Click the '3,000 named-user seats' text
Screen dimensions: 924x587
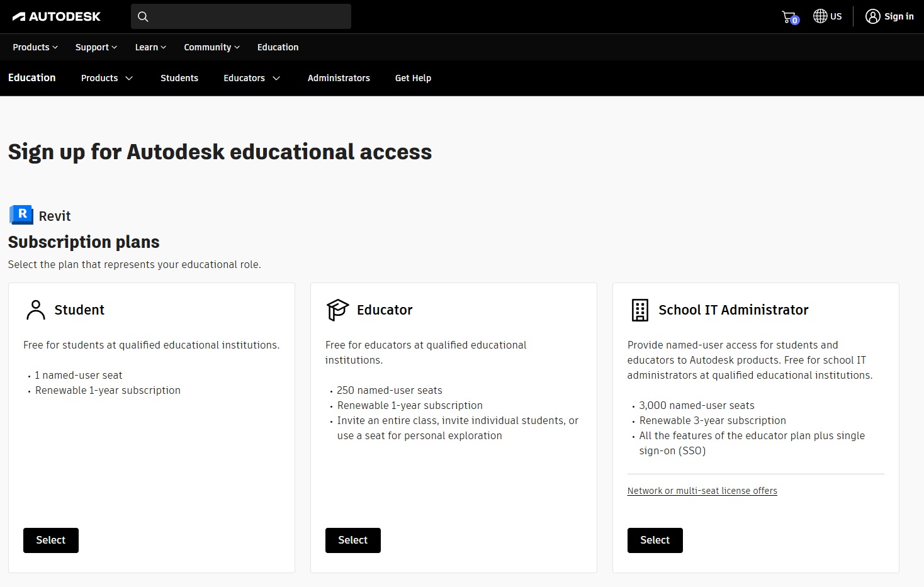click(697, 406)
